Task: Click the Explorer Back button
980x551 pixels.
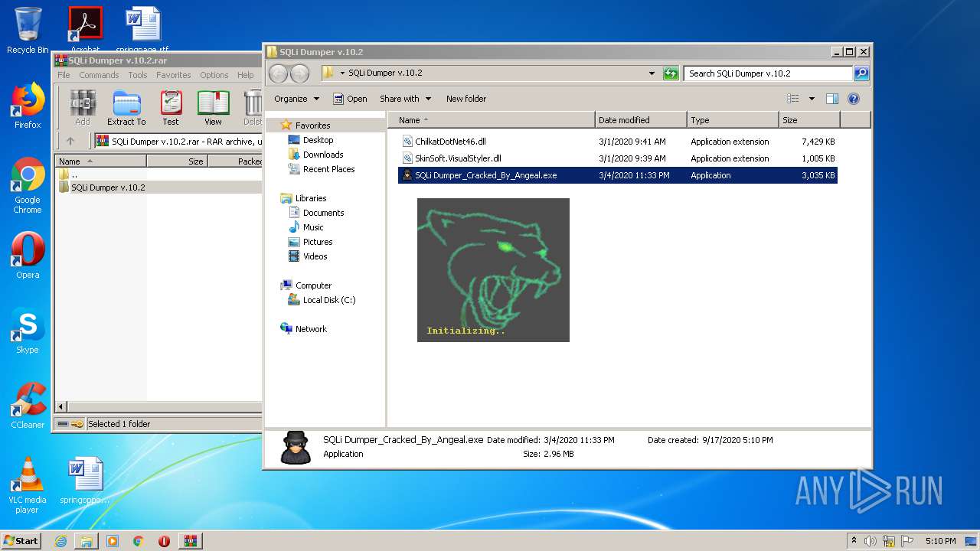Action: pyautogui.click(x=278, y=73)
